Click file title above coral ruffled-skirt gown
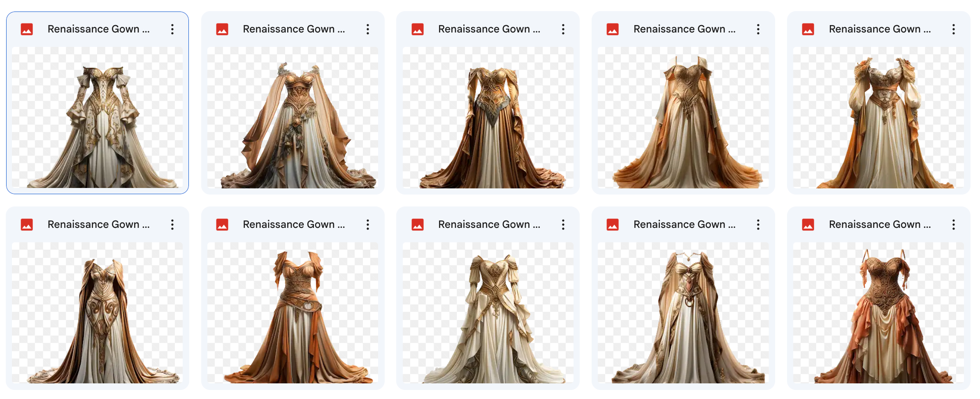This screenshot has height=399, width=980. [880, 225]
